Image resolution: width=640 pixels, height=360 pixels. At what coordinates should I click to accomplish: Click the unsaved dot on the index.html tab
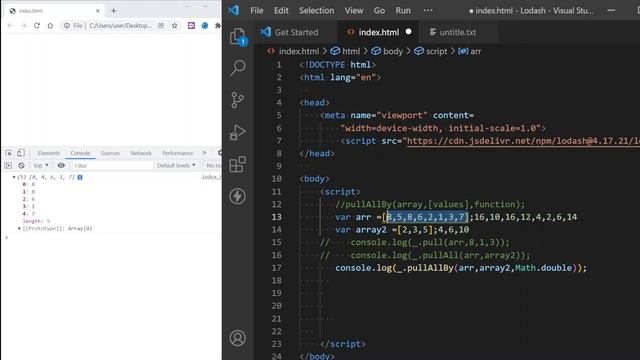click(x=408, y=31)
